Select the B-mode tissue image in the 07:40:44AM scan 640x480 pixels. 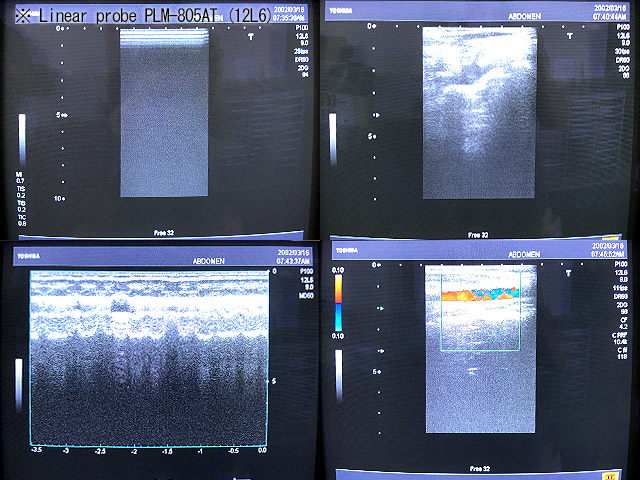click(x=479, y=113)
